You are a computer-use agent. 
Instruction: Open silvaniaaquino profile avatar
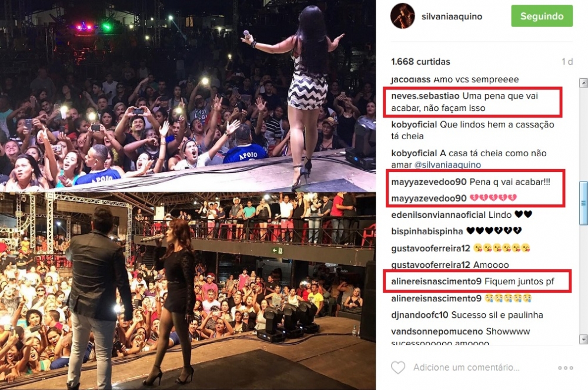(402, 16)
